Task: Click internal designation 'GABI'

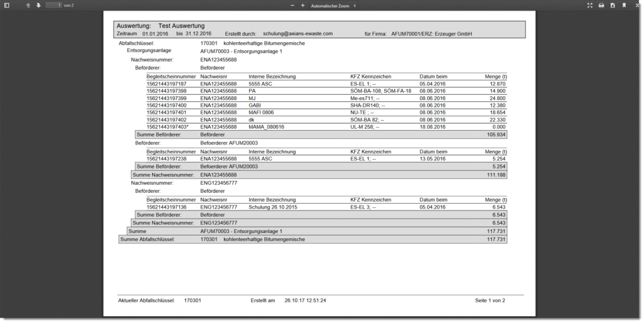Action: (x=255, y=105)
